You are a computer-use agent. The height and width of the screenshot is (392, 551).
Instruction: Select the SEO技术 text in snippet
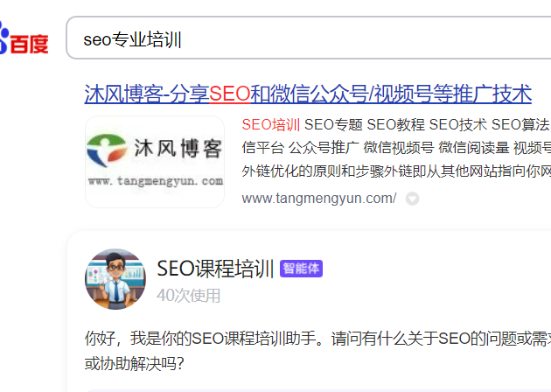click(x=458, y=125)
